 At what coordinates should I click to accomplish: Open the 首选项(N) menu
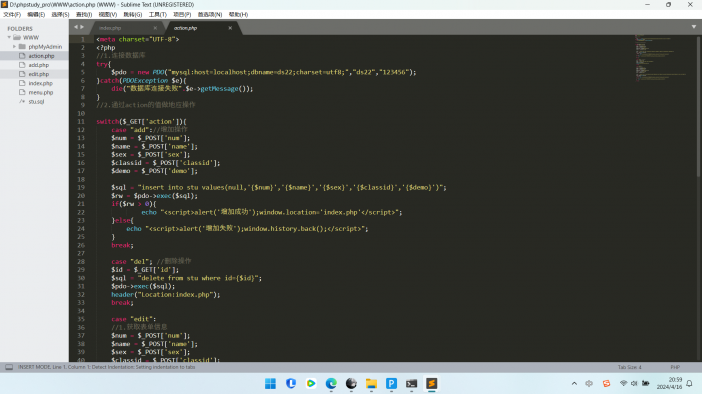[210, 14]
